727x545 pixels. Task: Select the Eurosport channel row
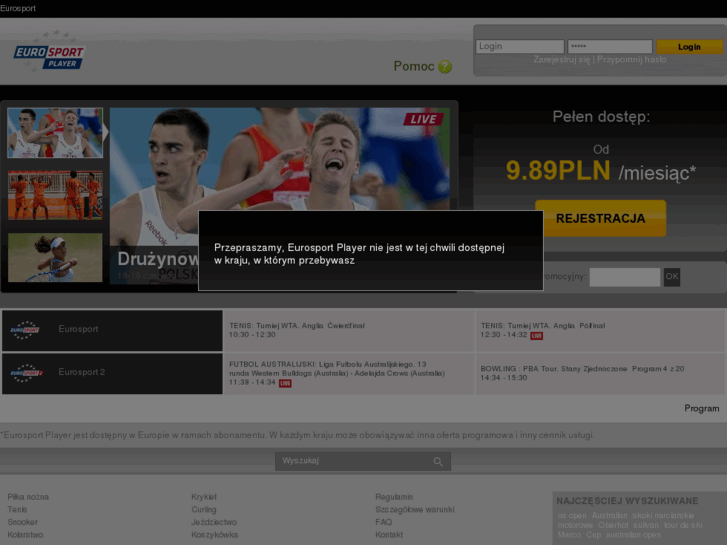(x=112, y=330)
